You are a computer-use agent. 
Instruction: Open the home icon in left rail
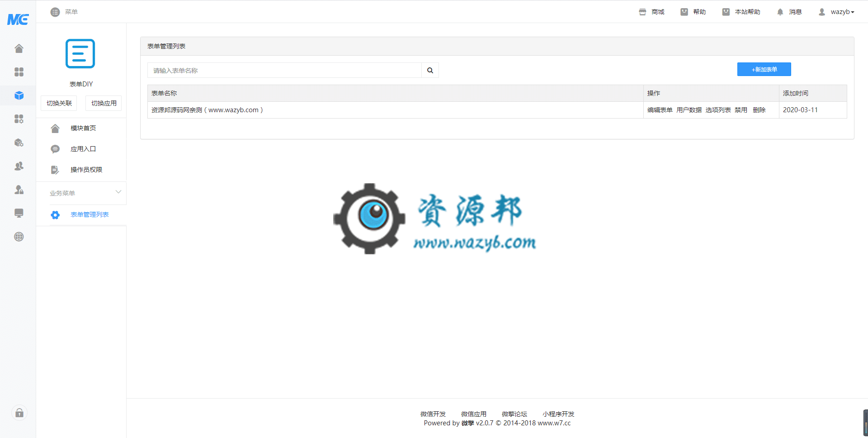19,48
